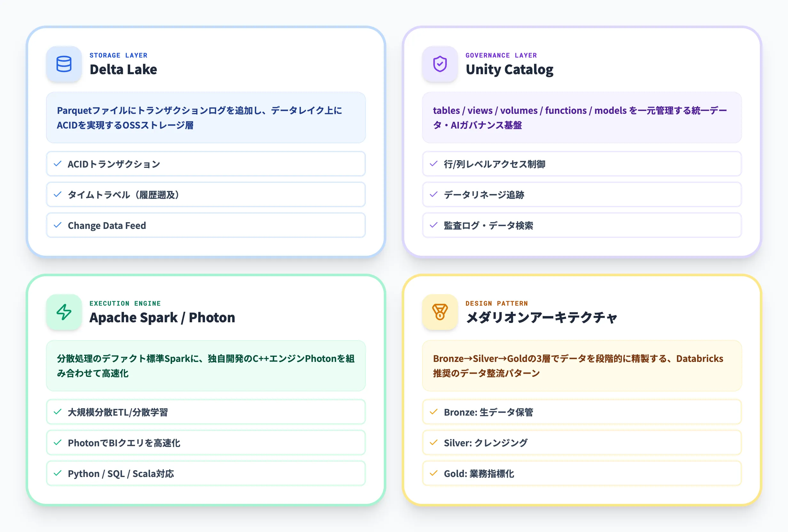
Task: Select the checkmark beside データリネージ追跡
Action: [x=433, y=195]
